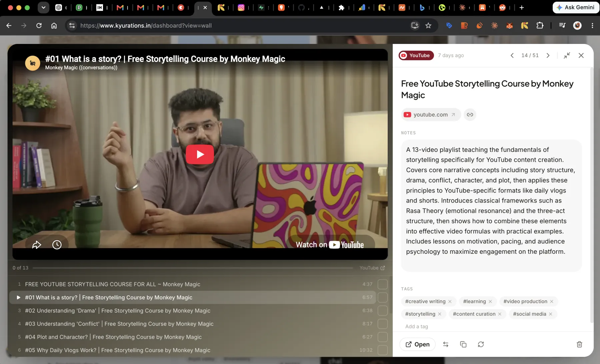Remove the #storytelling tag

tap(439, 314)
